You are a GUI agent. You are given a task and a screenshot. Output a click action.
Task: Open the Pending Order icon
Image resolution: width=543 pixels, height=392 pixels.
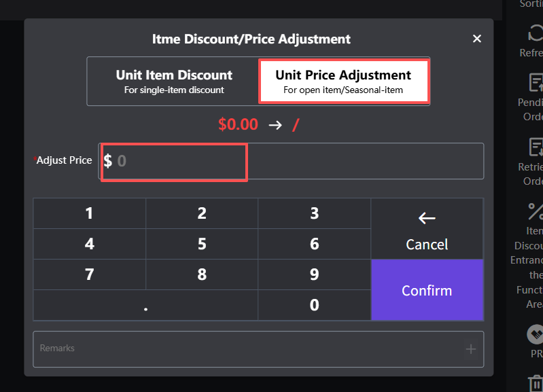coord(536,83)
